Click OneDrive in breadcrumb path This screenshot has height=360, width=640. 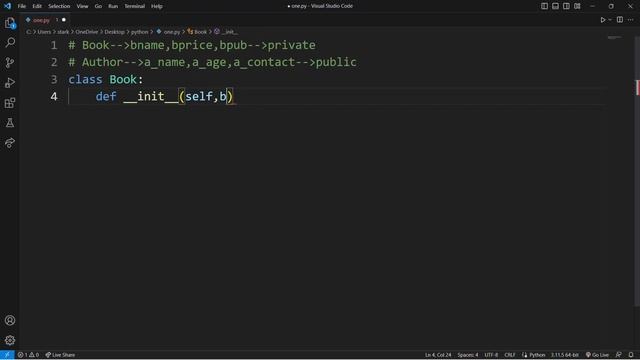(87, 31)
